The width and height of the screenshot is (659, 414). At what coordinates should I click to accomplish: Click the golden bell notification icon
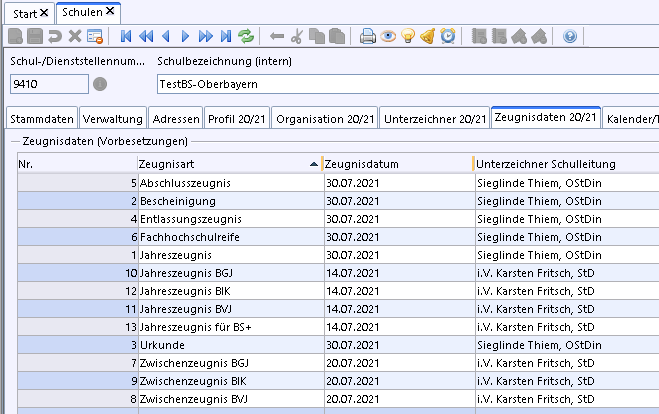[428, 36]
